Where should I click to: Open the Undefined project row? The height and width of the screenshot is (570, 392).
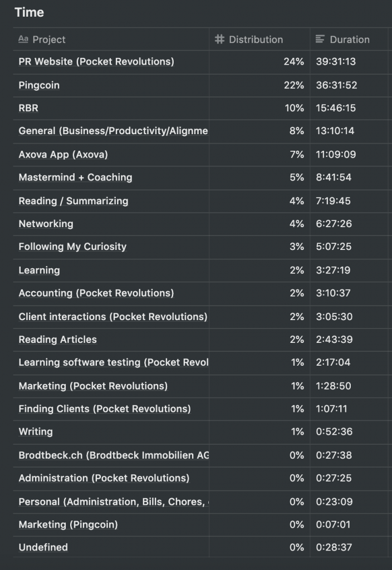[43, 547]
